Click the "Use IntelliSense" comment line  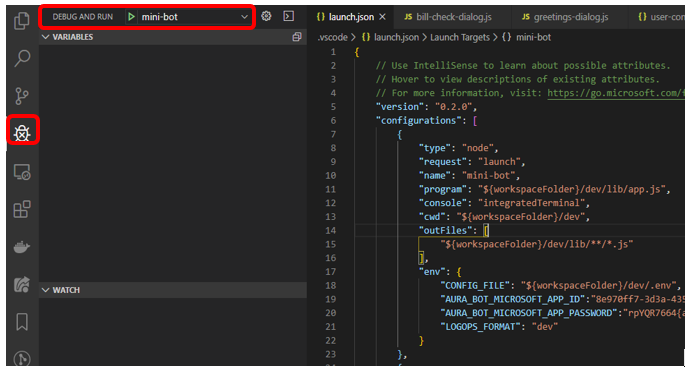[523, 66]
